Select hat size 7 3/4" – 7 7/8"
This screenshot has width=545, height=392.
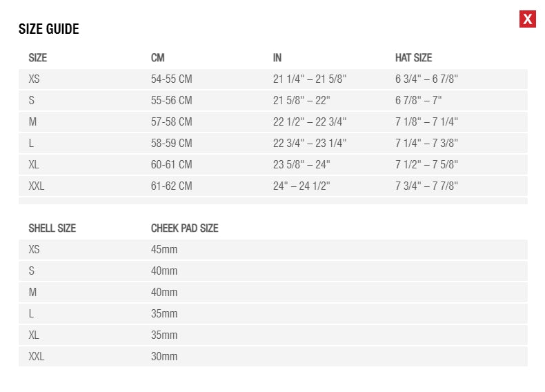click(x=426, y=186)
